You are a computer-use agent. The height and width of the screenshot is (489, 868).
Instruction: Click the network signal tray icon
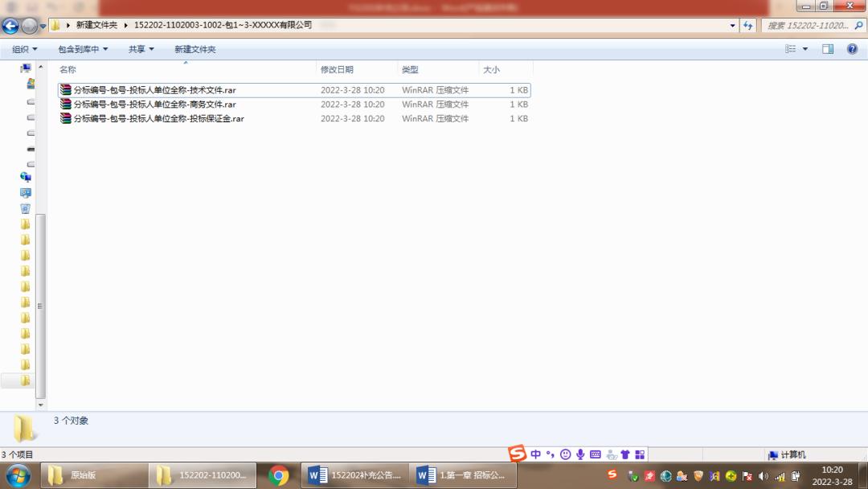click(780, 476)
